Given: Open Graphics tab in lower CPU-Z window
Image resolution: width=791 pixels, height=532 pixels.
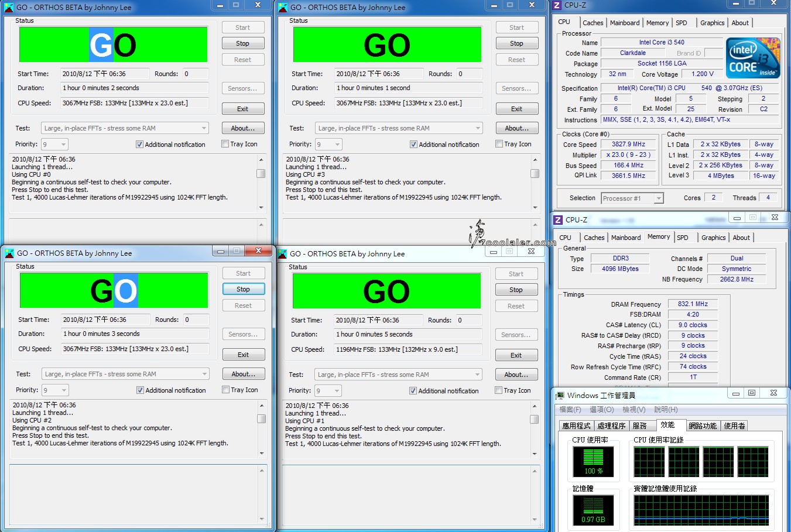Looking at the screenshot, I should (713, 238).
